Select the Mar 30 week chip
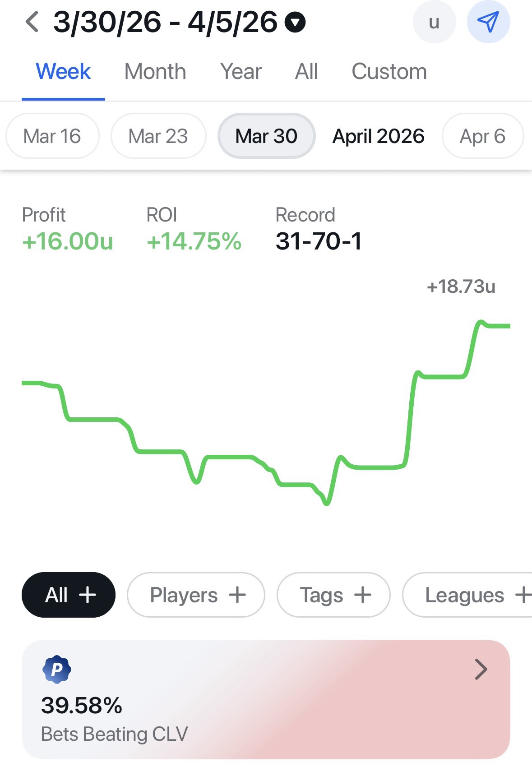The image size is (532, 776). 266,136
